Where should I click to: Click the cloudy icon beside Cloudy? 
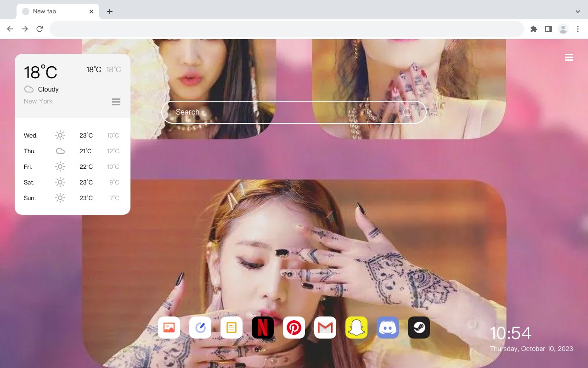pyautogui.click(x=29, y=89)
